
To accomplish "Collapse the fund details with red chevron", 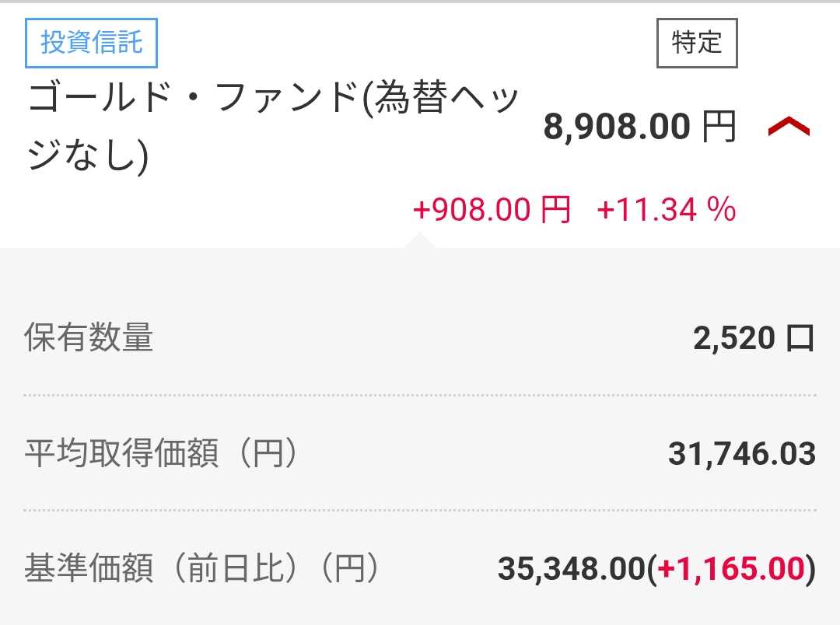I will (789, 127).
